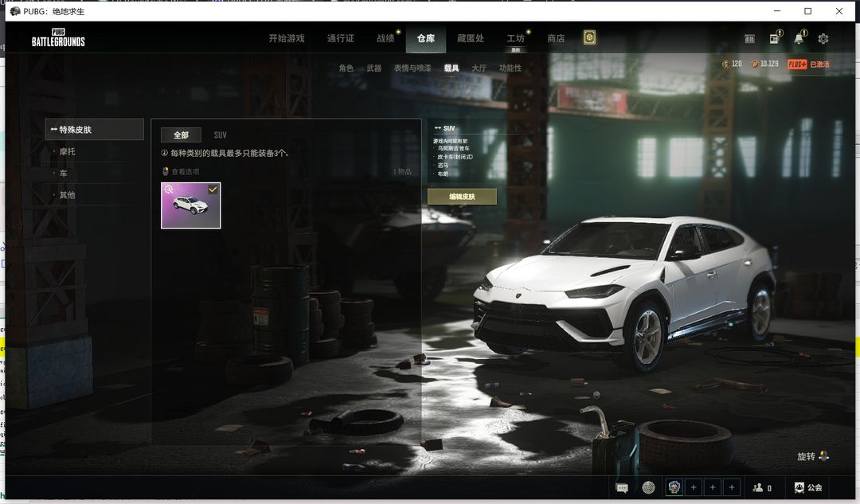Close the PUBG window
Image resolution: width=860 pixels, height=504 pixels.
coord(839,11)
